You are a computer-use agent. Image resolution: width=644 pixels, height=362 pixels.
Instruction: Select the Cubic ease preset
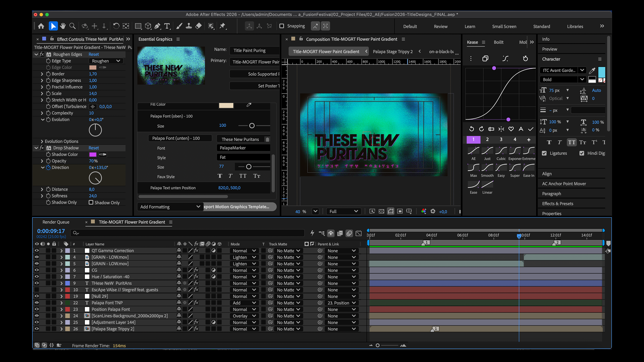pyautogui.click(x=501, y=154)
